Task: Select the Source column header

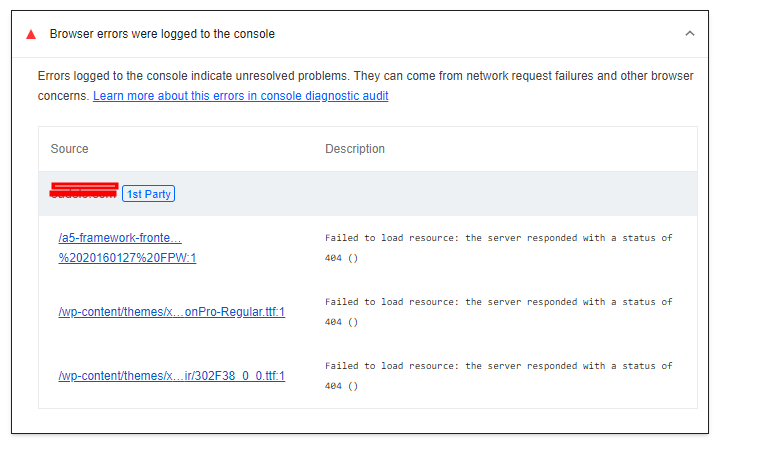Action: pos(70,149)
